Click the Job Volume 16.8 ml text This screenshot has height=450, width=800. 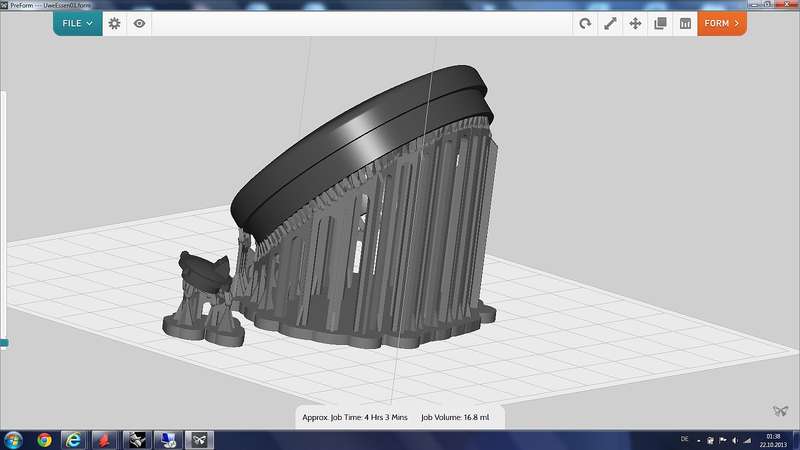pos(455,417)
